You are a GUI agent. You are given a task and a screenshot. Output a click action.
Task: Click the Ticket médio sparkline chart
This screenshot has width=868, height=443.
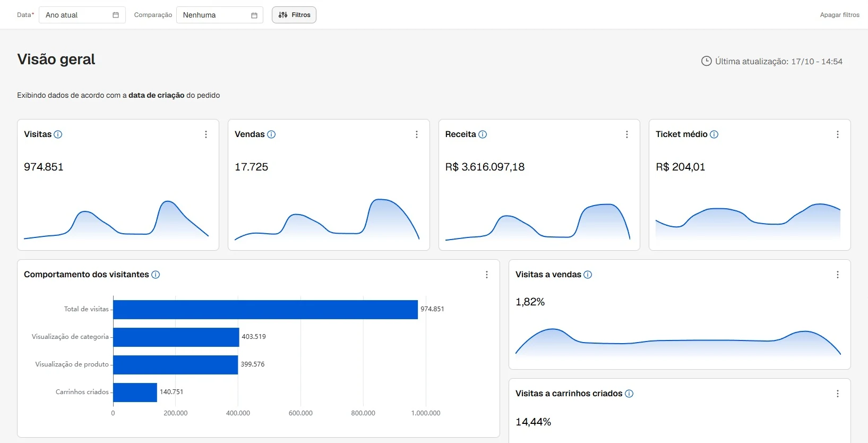(x=748, y=221)
